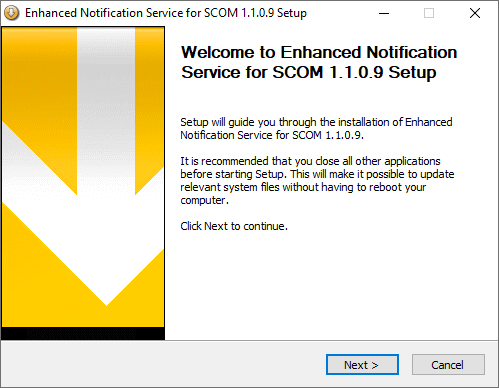The height and width of the screenshot is (388, 499).
Task: Click the "Welcome to Enhanced Notification Service" heading
Action: pyautogui.click(x=319, y=62)
